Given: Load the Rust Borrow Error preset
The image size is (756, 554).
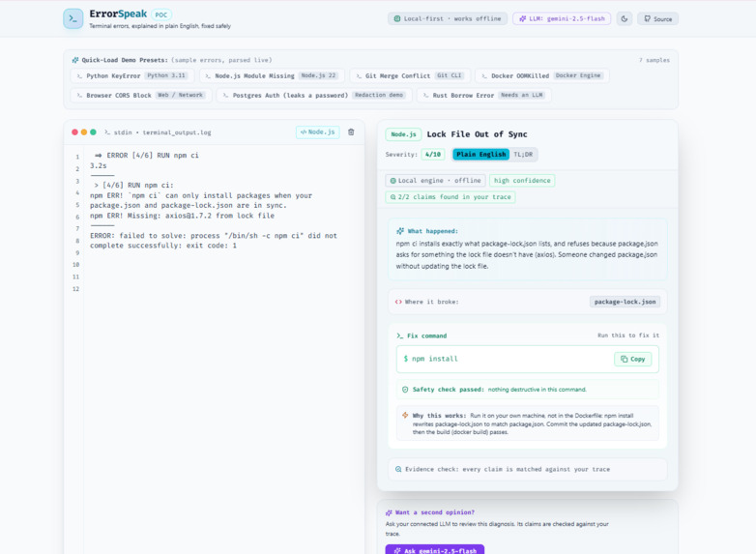Looking at the screenshot, I should click(x=484, y=95).
